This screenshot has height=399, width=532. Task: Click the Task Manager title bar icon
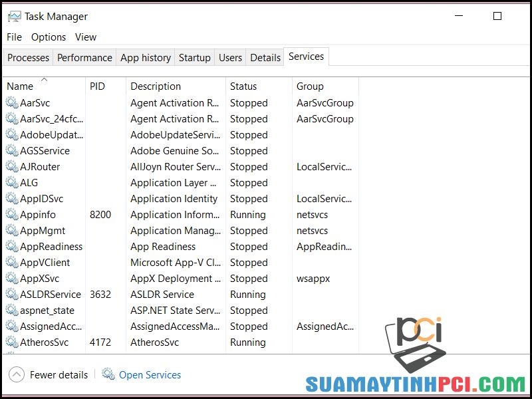tap(14, 16)
